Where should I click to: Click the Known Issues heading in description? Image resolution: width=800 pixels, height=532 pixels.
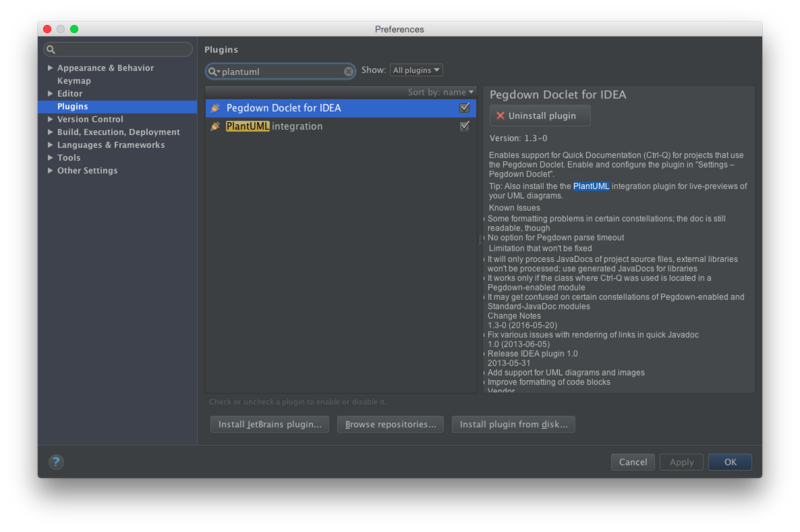click(514, 208)
